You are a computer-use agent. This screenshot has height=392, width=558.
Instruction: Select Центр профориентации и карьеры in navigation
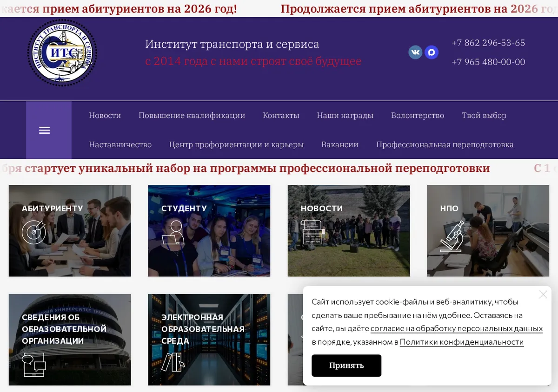coord(236,144)
